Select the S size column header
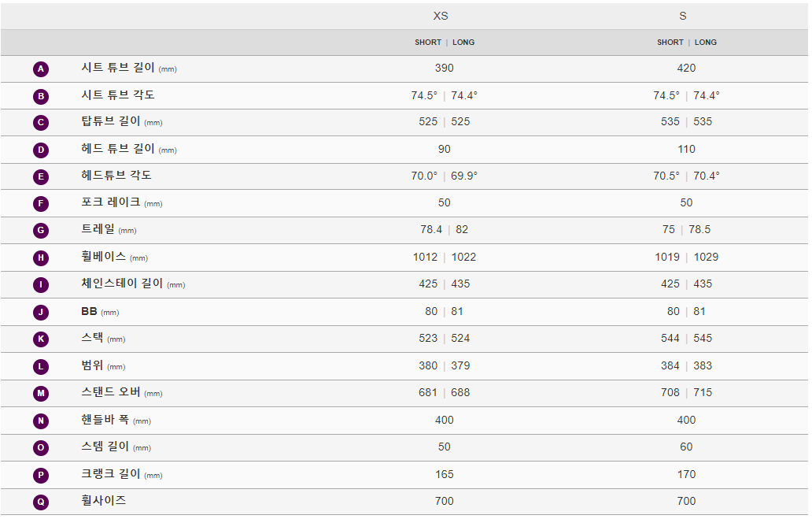This screenshot has width=812, height=519. coord(683,16)
